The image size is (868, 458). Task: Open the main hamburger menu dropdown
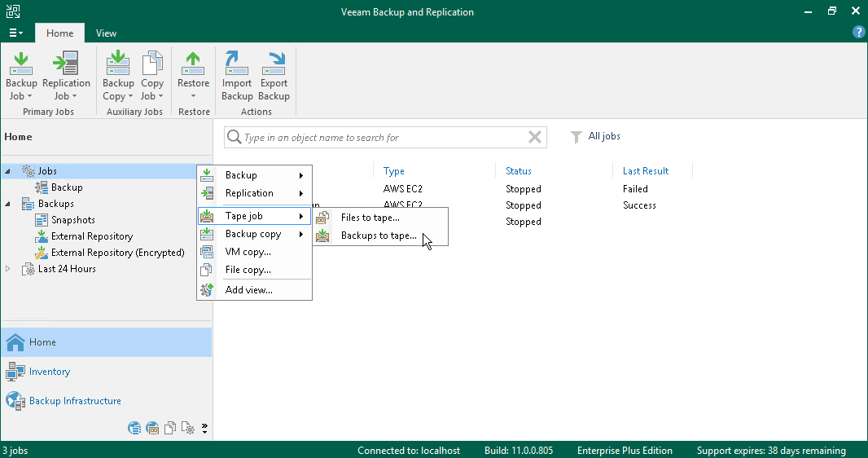[15, 33]
